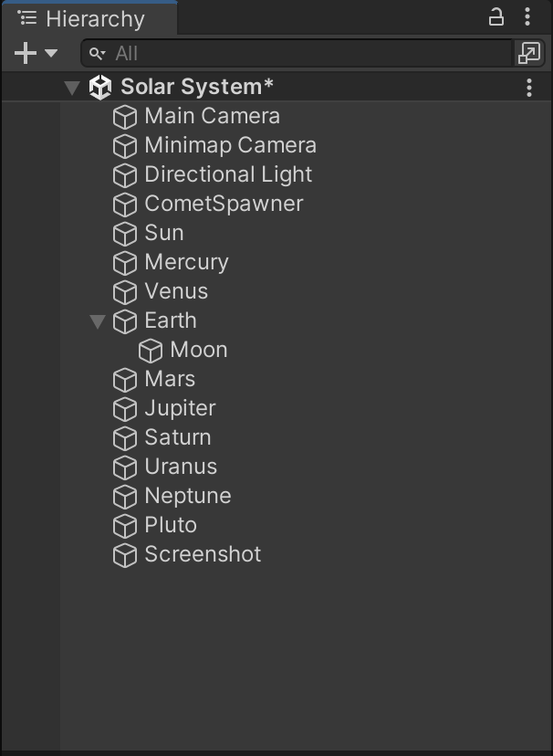Open the create dropdown arrow beside plus
Screen dimensions: 553x756
(x=51, y=53)
